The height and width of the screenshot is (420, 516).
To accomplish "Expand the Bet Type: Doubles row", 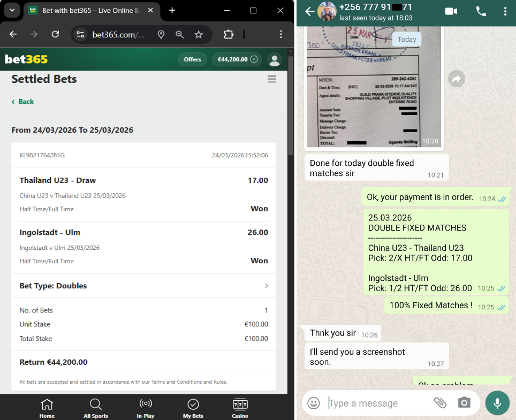I will pyautogui.click(x=143, y=286).
